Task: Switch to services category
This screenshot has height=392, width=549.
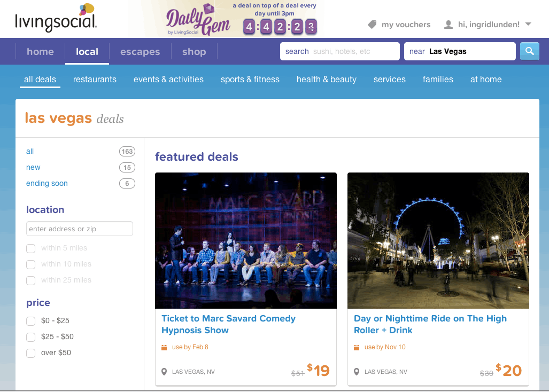Action: (389, 80)
